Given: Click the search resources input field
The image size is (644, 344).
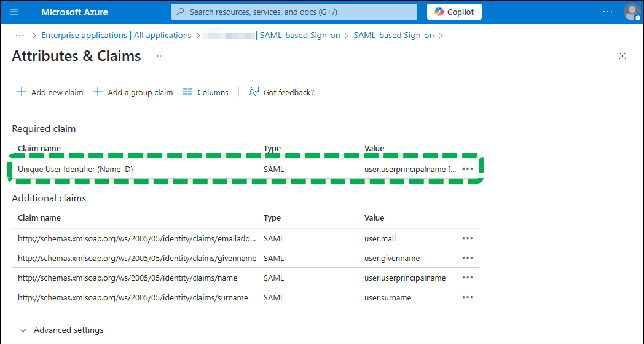Looking at the screenshot, I should pos(295,12).
